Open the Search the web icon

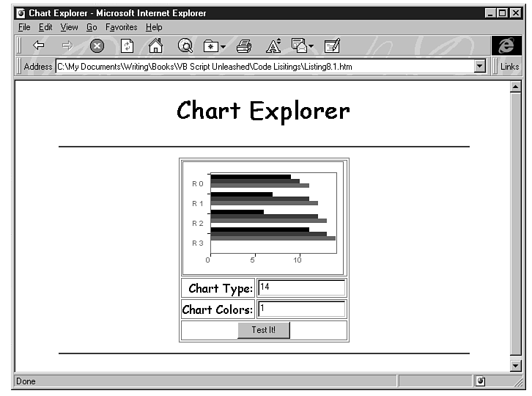[185, 46]
